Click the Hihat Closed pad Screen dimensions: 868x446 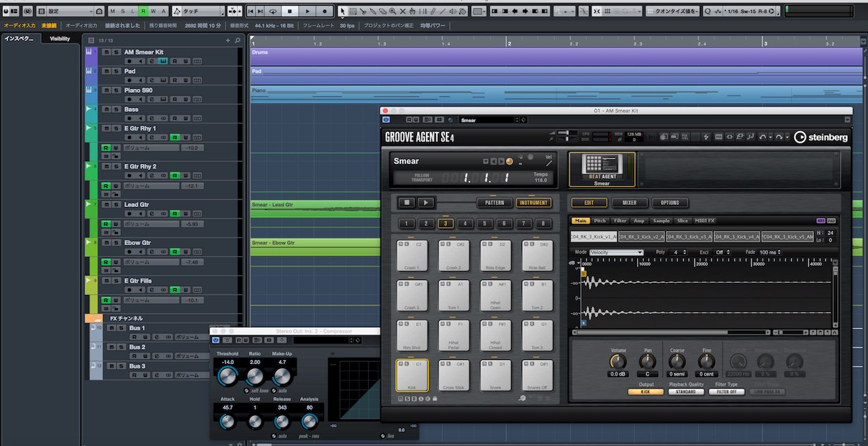pyautogui.click(x=496, y=335)
